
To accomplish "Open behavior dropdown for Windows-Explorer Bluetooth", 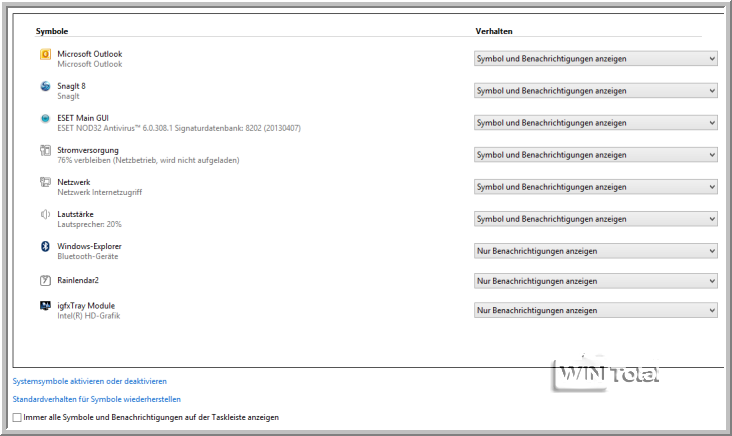I will click(596, 251).
